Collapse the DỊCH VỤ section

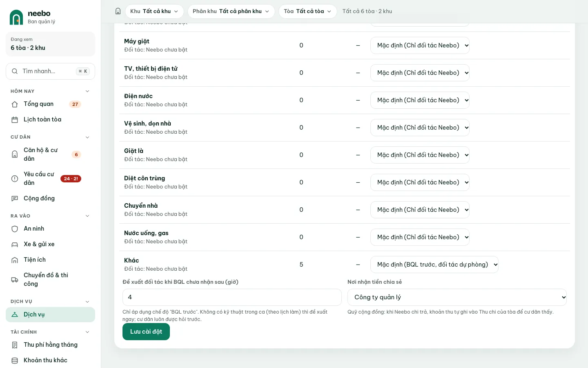[87, 302]
